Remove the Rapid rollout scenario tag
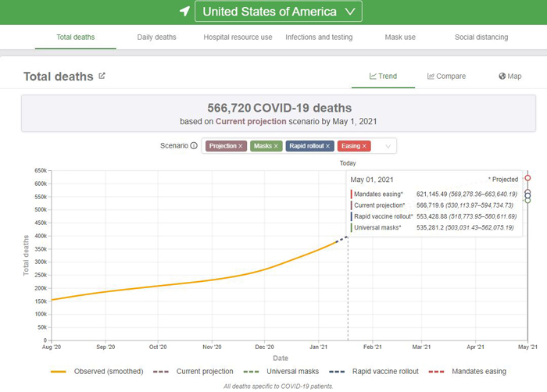This screenshot has width=547, height=392. pyautogui.click(x=328, y=146)
